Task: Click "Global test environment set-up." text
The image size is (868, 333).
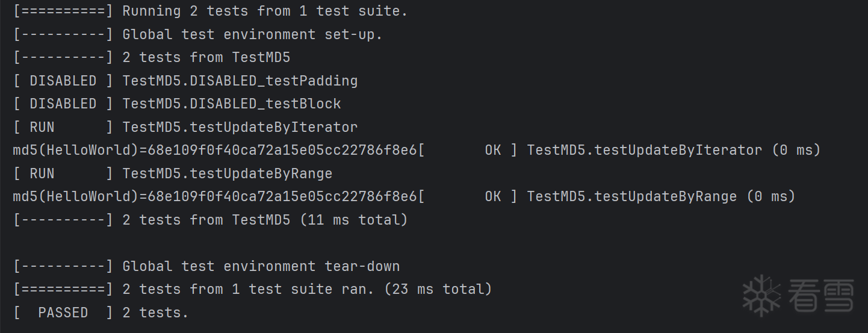Action: coord(252,34)
